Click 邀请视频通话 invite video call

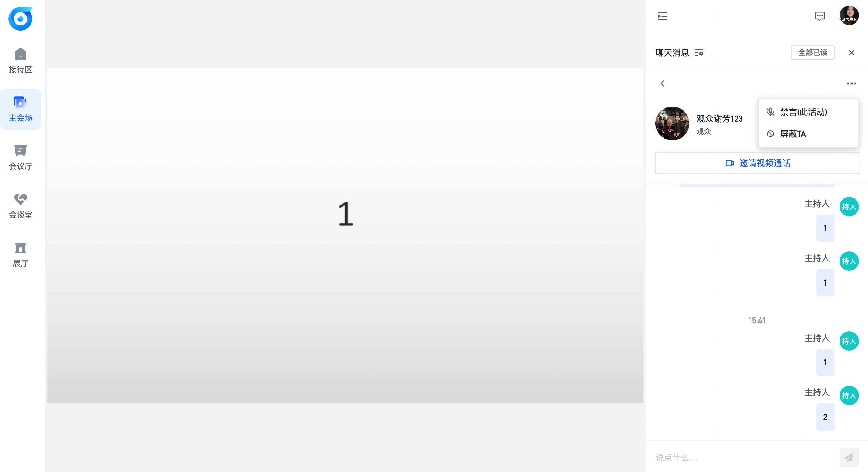click(757, 163)
